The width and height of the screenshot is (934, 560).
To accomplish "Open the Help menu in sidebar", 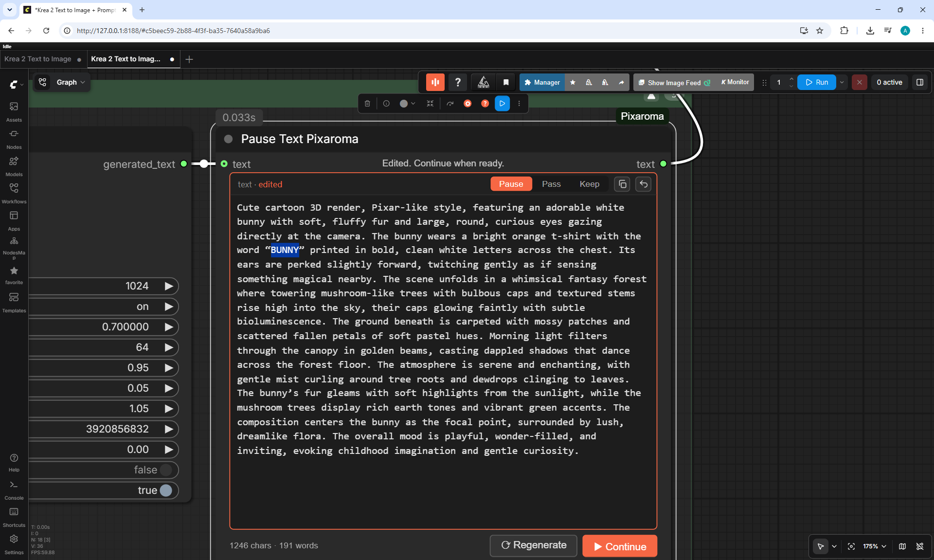I will point(14,462).
